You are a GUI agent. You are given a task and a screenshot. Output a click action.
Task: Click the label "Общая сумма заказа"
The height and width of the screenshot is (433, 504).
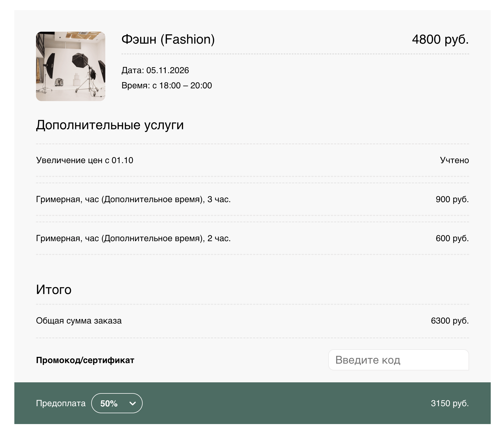tap(79, 321)
